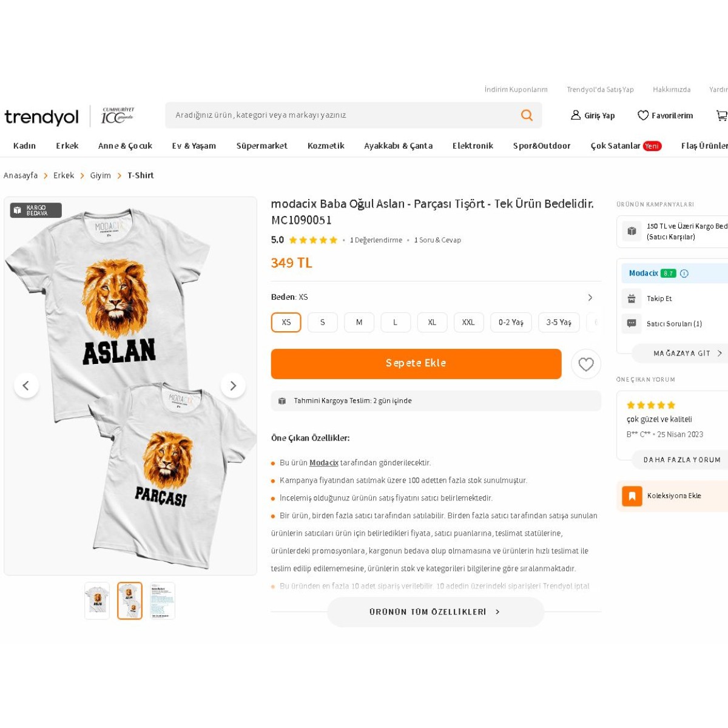Show next product image arrow
This screenshot has height=728, width=728.
pyautogui.click(x=233, y=385)
